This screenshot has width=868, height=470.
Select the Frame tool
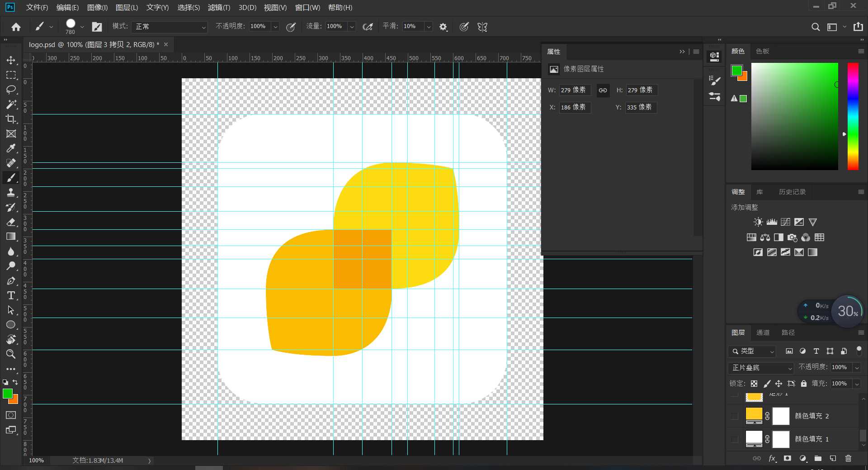point(11,134)
